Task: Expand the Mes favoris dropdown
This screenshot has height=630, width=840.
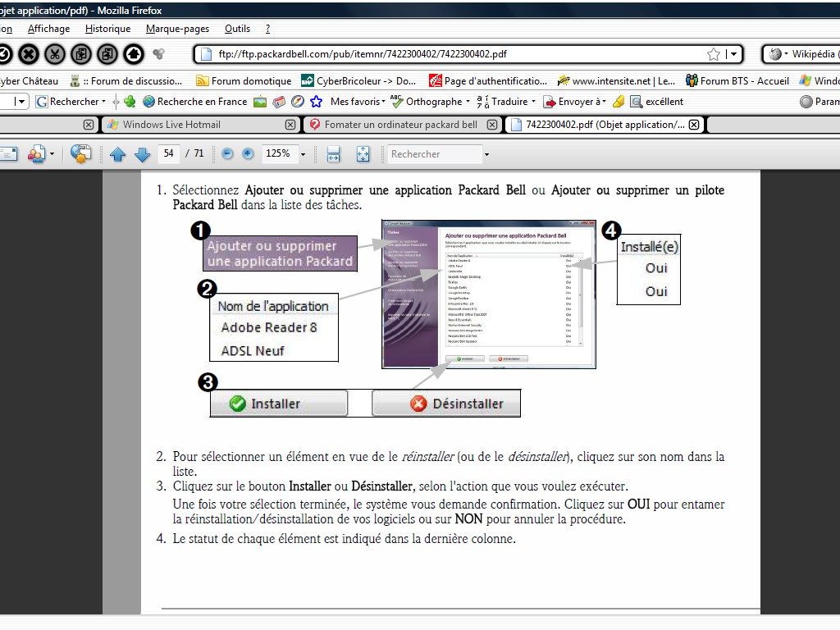Action: click(383, 102)
